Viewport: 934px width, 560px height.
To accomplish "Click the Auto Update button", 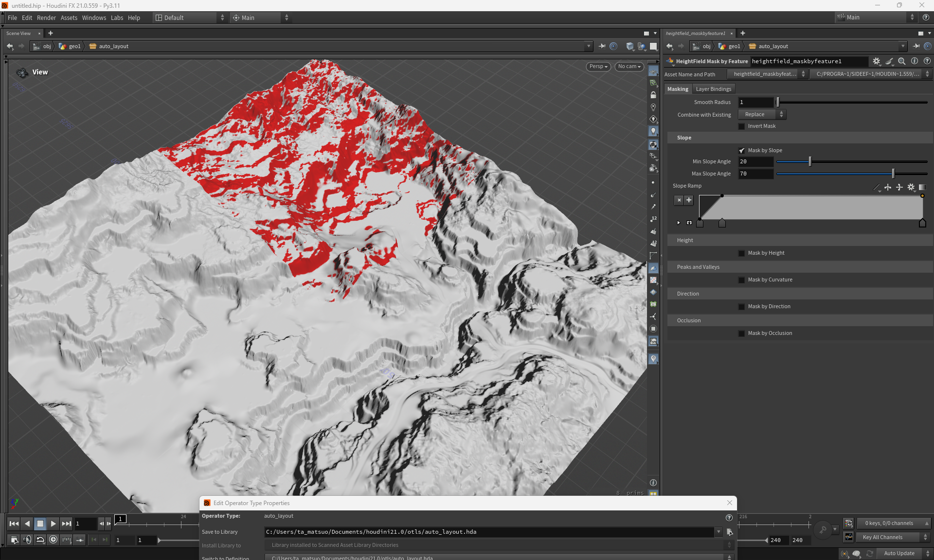I will (x=899, y=553).
